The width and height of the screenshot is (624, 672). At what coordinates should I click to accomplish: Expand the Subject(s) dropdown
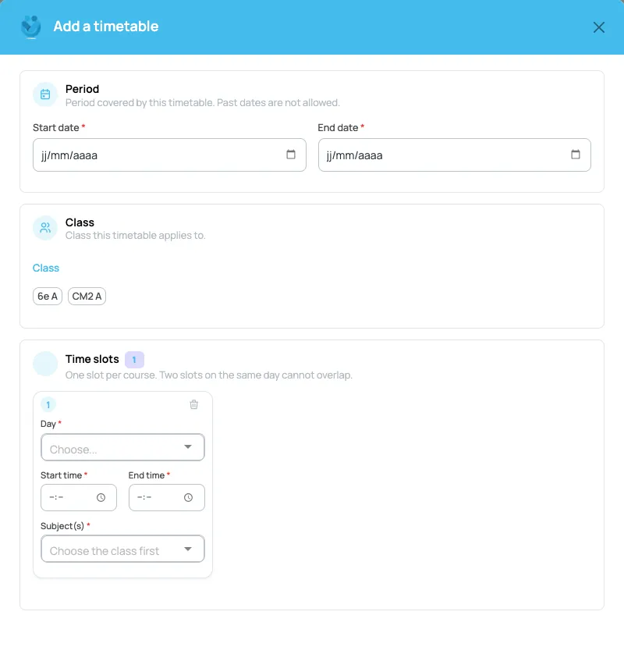click(122, 549)
